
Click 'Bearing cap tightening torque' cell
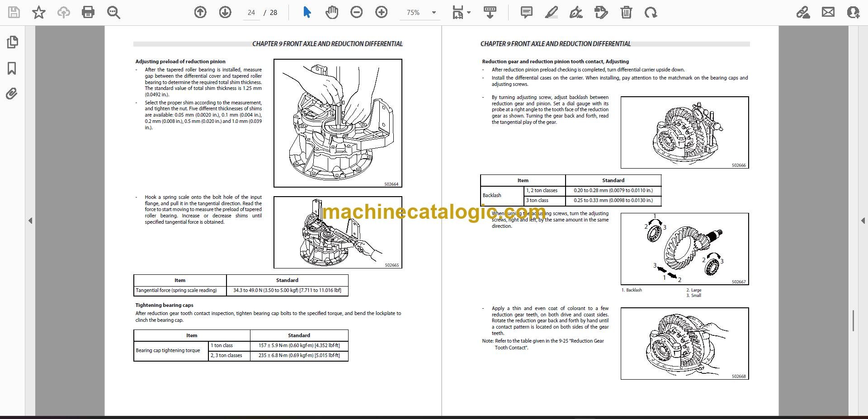pyautogui.click(x=171, y=351)
